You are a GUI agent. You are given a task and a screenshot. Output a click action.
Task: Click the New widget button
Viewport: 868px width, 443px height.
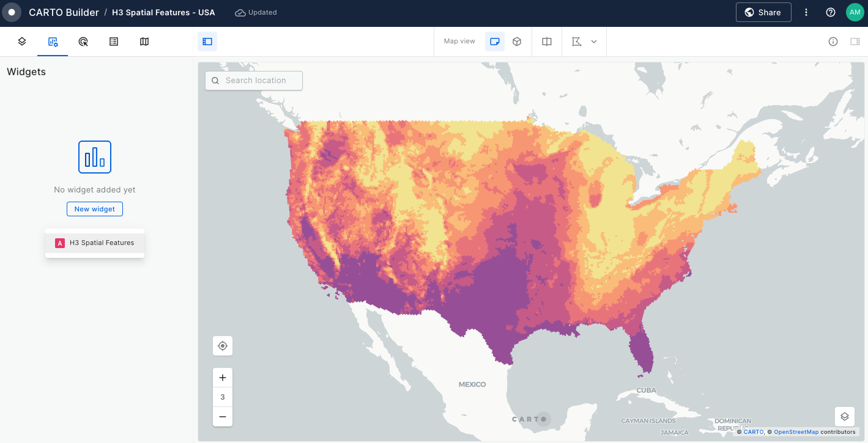coord(95,209)
